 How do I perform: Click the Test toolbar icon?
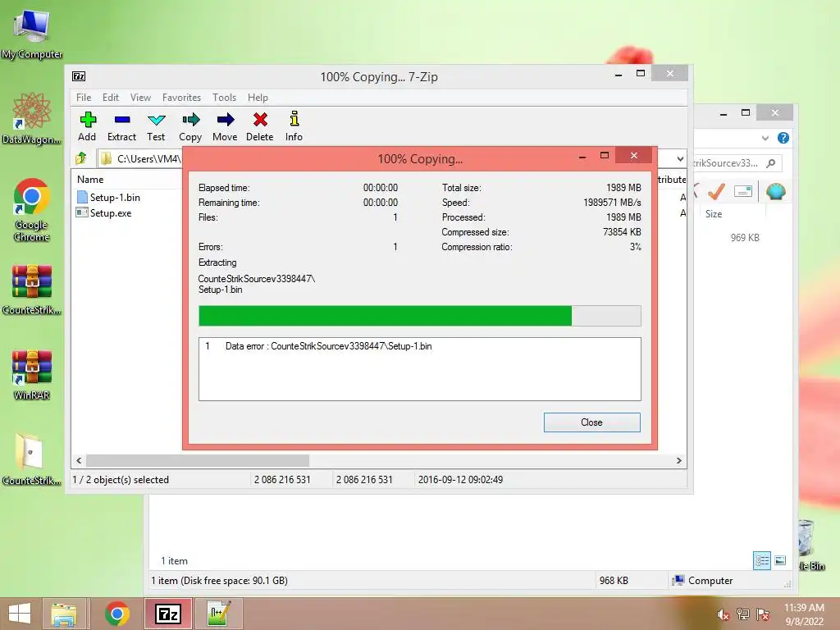pyautogui.click(x=157, y=120)
